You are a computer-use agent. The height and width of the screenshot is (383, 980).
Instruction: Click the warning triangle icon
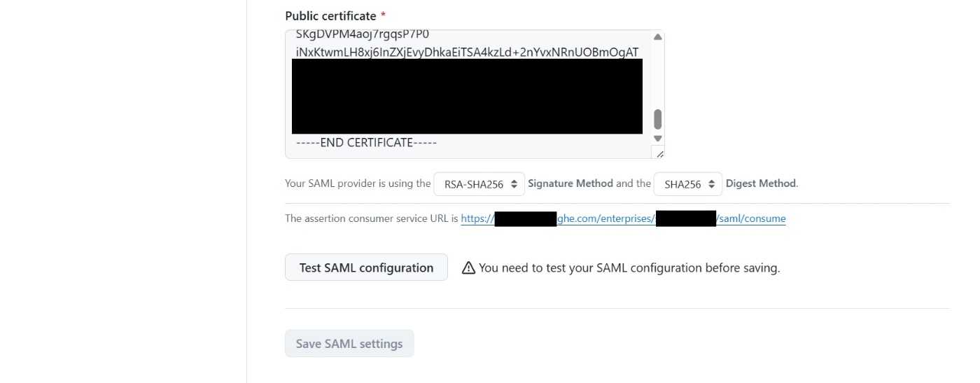[x=468, y=267]
